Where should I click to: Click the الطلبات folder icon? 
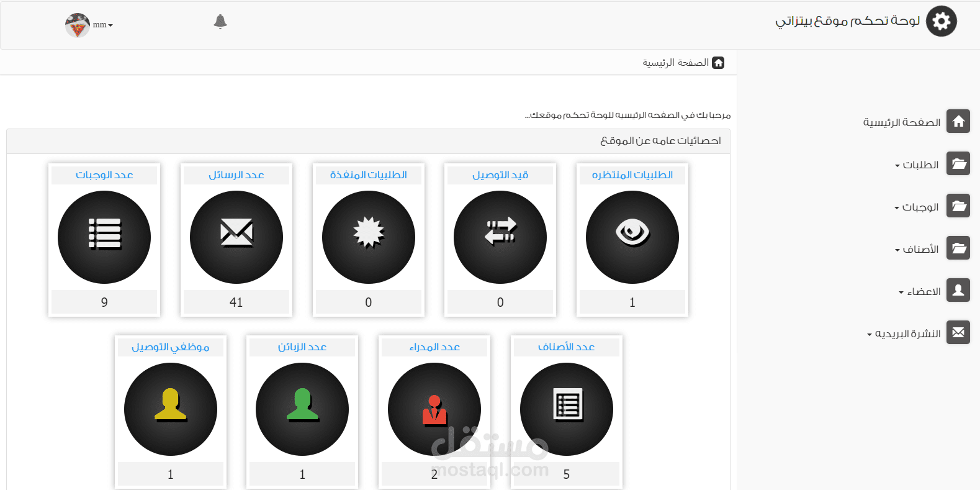point(958,163)
